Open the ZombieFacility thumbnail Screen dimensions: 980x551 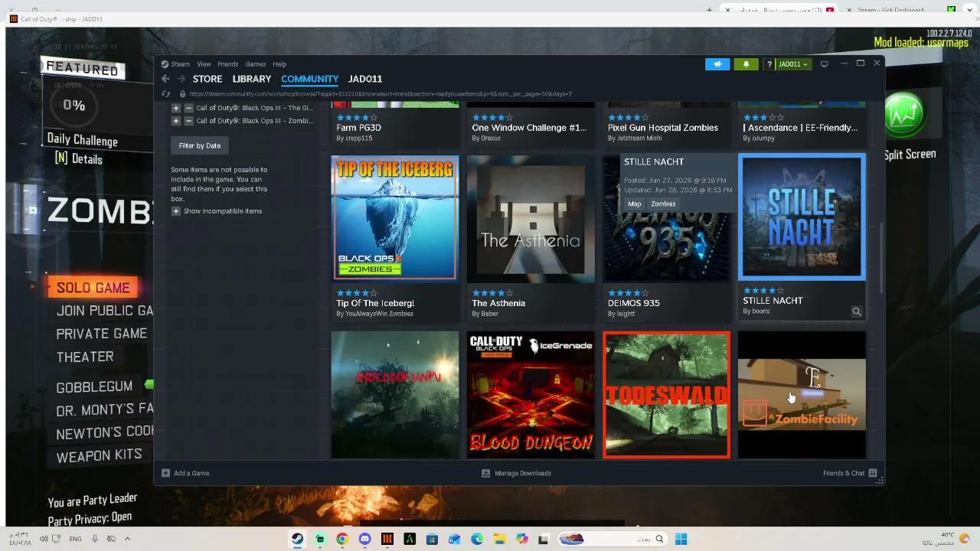(x=802, y=395)
